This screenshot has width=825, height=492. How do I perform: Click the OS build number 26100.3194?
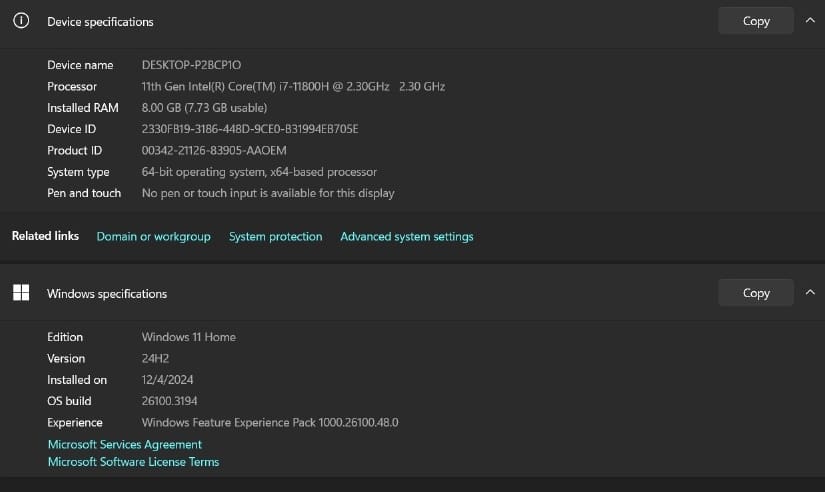(x=169, y=401)
